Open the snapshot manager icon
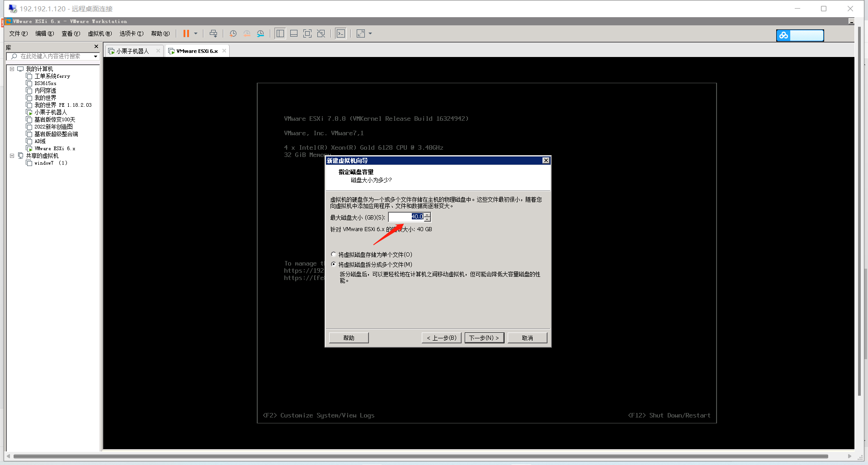The image size is (868, 465). (x=260, y=33)
